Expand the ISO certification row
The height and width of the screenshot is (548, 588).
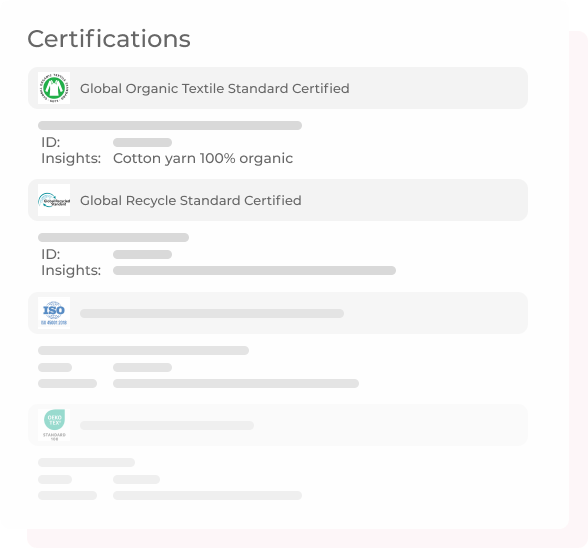click(x=278, y=313)
